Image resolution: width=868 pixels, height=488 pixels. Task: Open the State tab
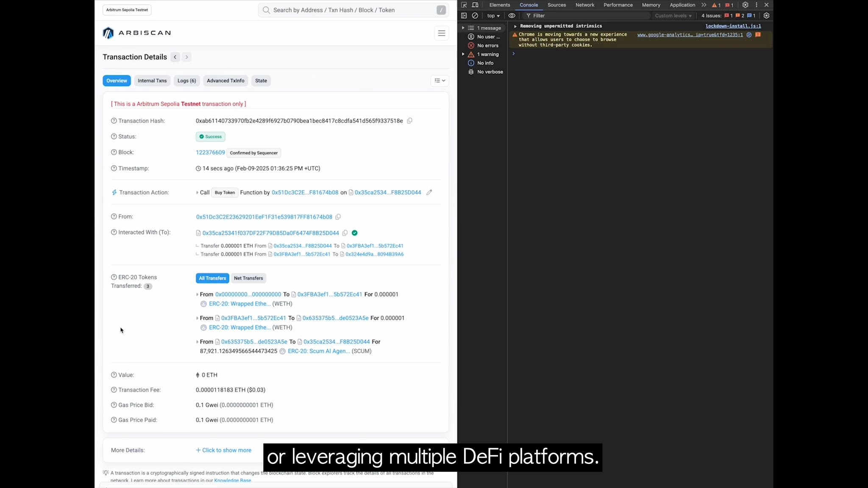pyautogui.click(x=261, y=80)
